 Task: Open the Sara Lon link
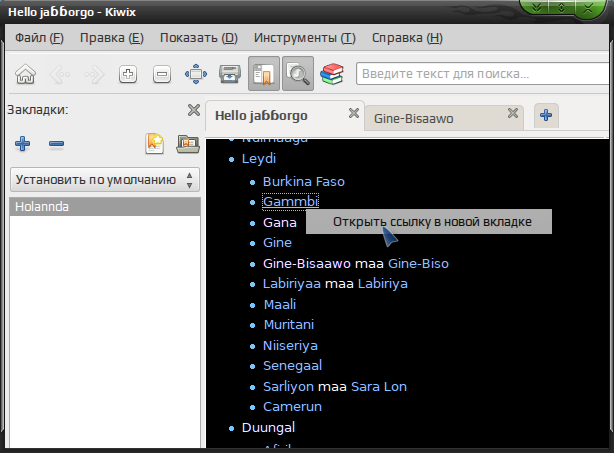[x=379, y=387]
